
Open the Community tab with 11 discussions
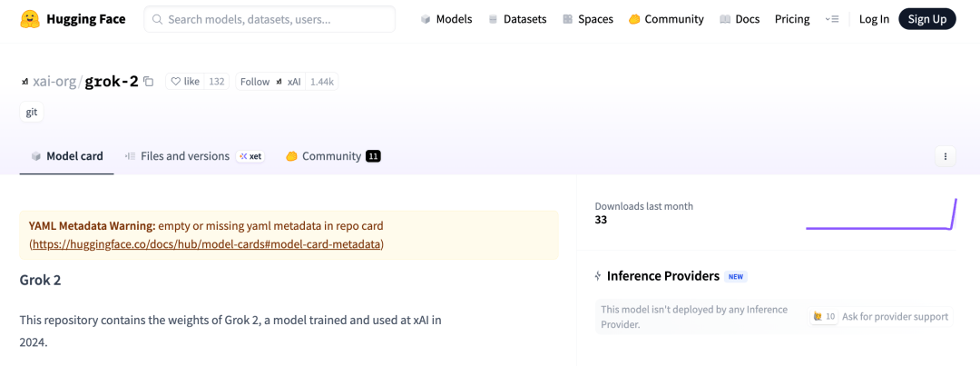point(333,156)
